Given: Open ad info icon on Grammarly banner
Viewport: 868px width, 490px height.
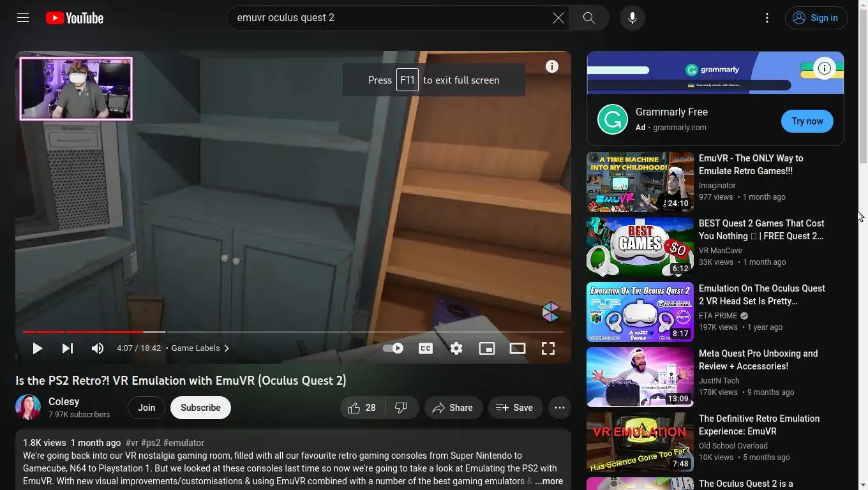Looking at the screenshot, I should (825, 68).
